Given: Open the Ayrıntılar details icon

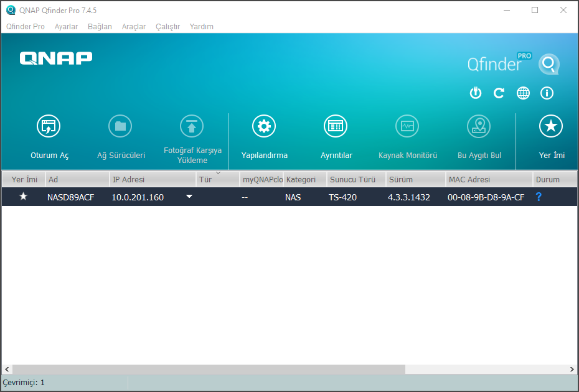Looking at the screenshot, I should (x=336, y=126).
